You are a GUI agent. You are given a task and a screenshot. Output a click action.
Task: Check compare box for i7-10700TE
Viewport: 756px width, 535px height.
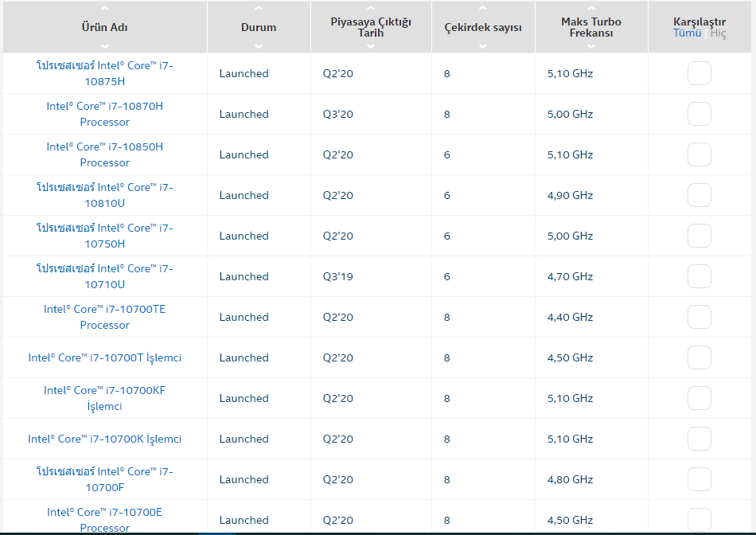pyautogui.click(x=699, y=317)
